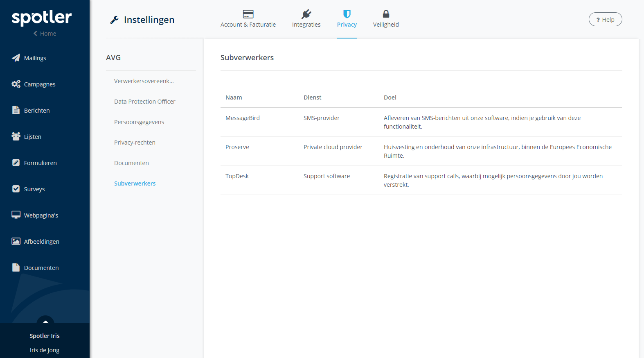Open Afbeeldingen picture icon
The image size is (644, 358).
pos(16,241)
